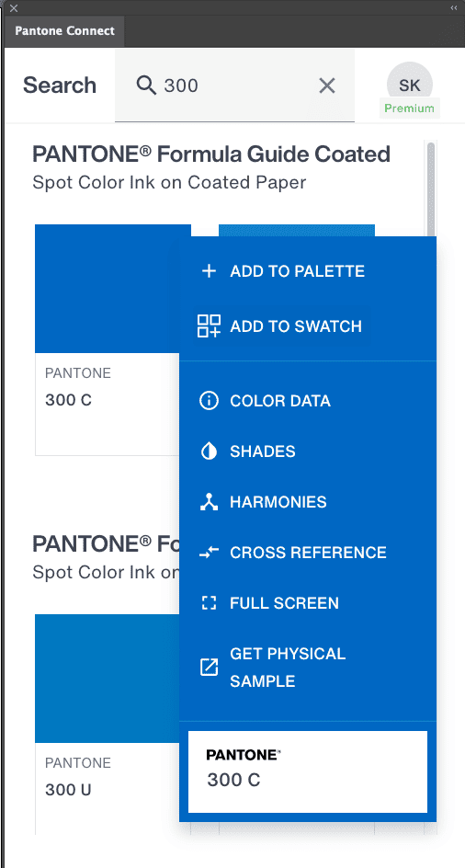Click the plus icon for Add to Palette
The width and height of the screenshot is (465, 868).
[209, 271]
